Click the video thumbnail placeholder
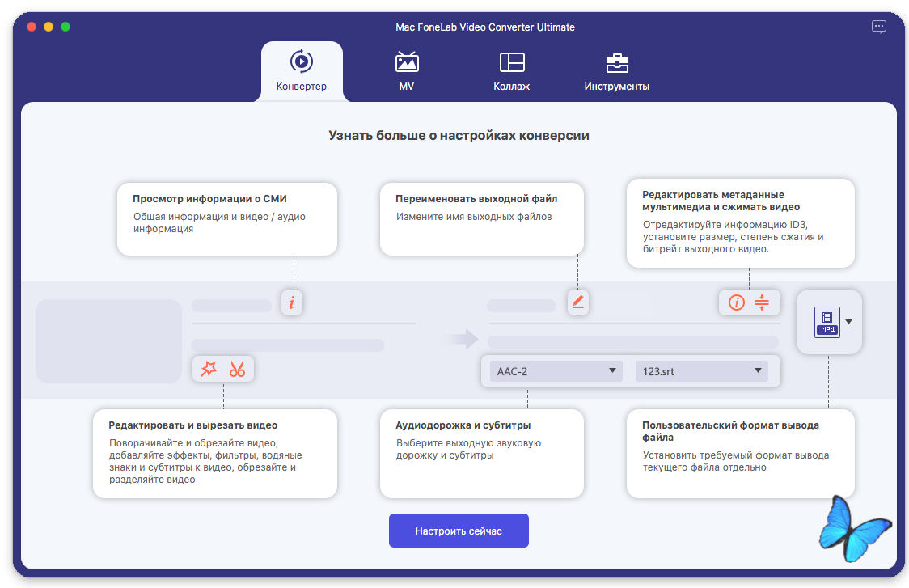Viewport: 909px width, 588px height. click(108, 341)
